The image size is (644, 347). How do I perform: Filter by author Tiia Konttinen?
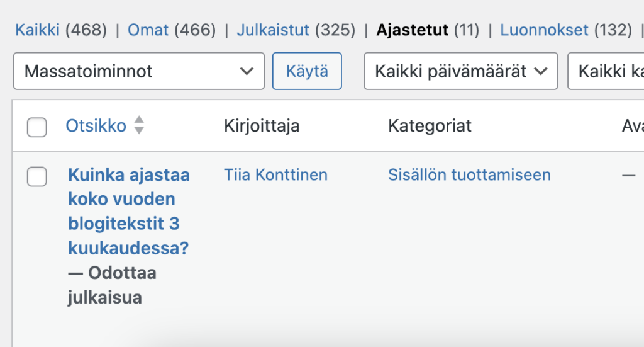[275, 175]
